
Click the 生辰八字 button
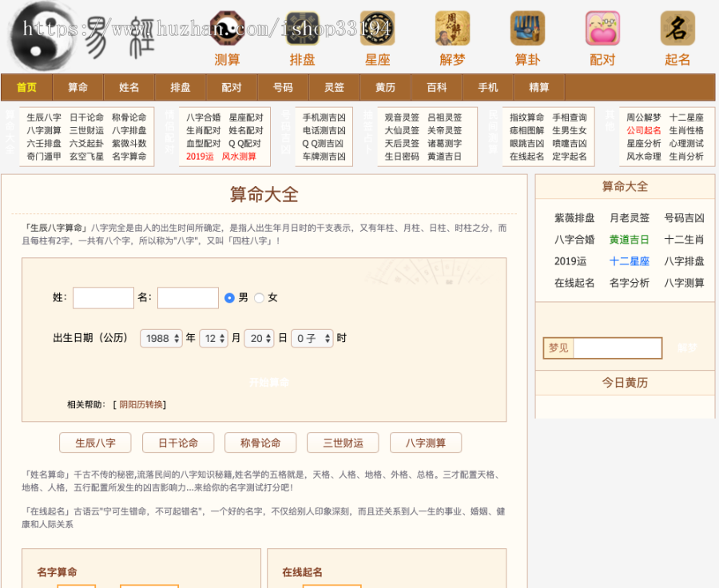coord(95,443)
